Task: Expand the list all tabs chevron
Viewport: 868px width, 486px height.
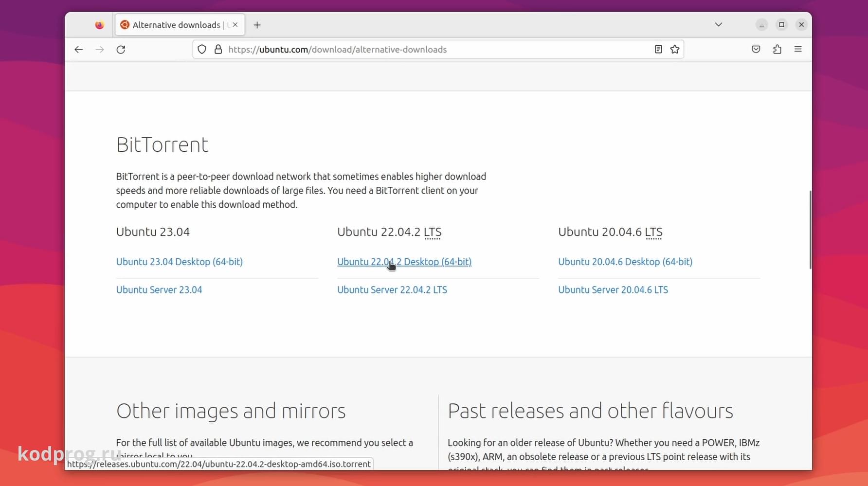Action: tap(719, 24)
